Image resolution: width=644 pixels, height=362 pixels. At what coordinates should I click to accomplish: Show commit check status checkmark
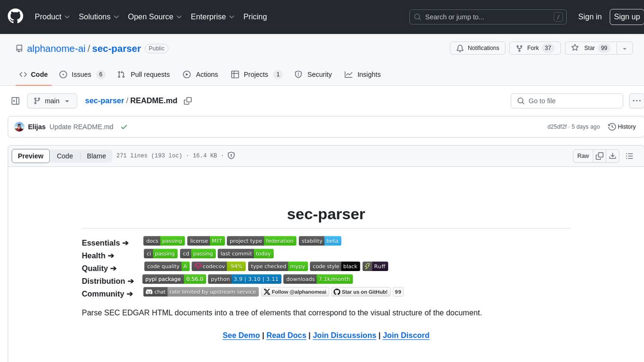[124, 127]
